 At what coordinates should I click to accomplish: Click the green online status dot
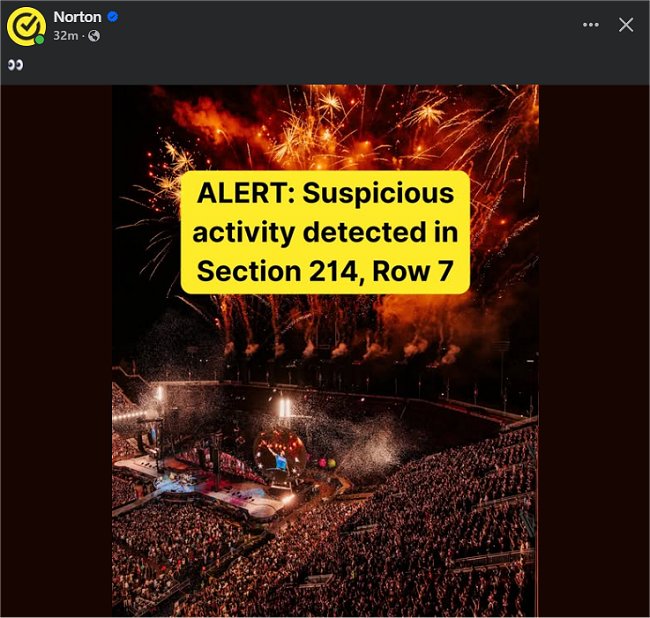(39, 40)
